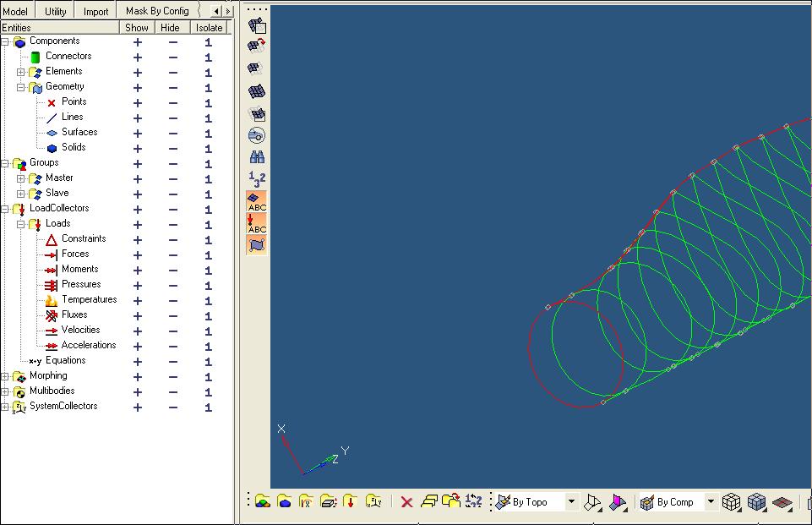Toggle the fixed points display button

(258, 245)
